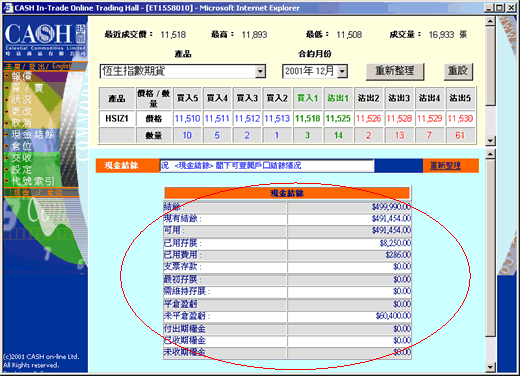Switch language via the English link
The width and height of the screenshot is (520, 376).
click(62, 66)
